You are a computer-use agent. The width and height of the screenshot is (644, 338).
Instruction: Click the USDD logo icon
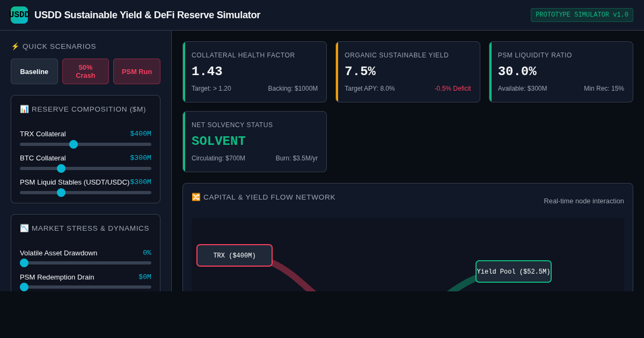19,15
